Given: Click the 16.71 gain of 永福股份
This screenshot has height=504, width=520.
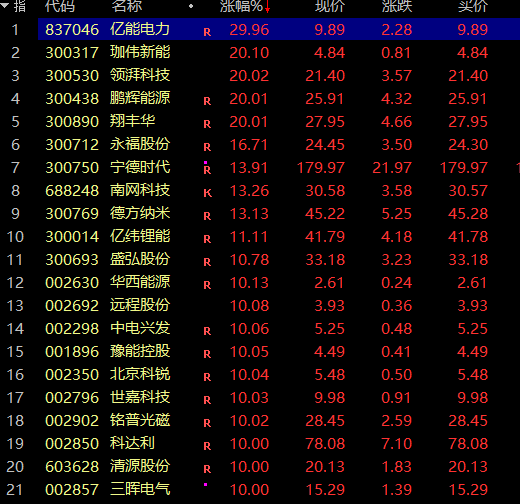Looking at the screenshot, I should pyautogui.click(x=249, y=145).
